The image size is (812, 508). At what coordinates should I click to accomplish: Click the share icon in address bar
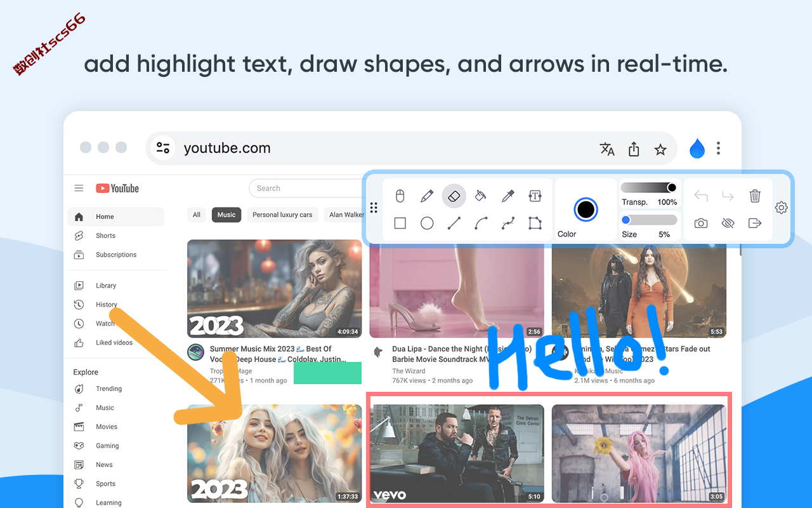click(634, 149)
